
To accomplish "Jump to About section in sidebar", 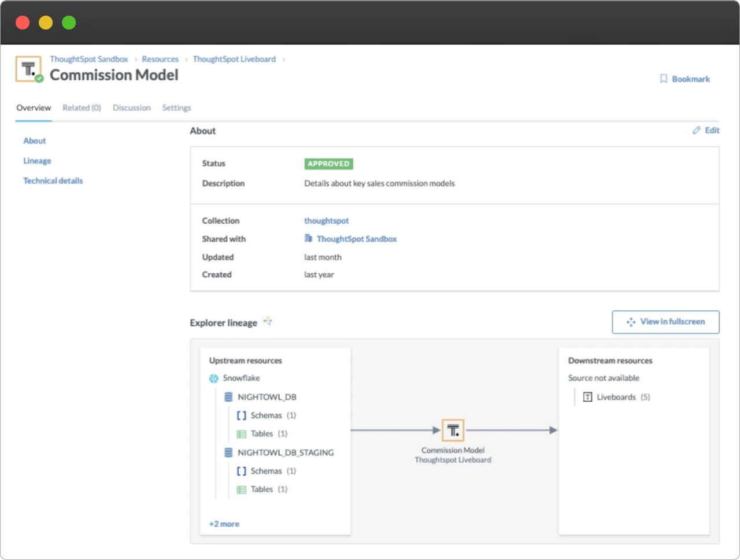I will (35, 141).
